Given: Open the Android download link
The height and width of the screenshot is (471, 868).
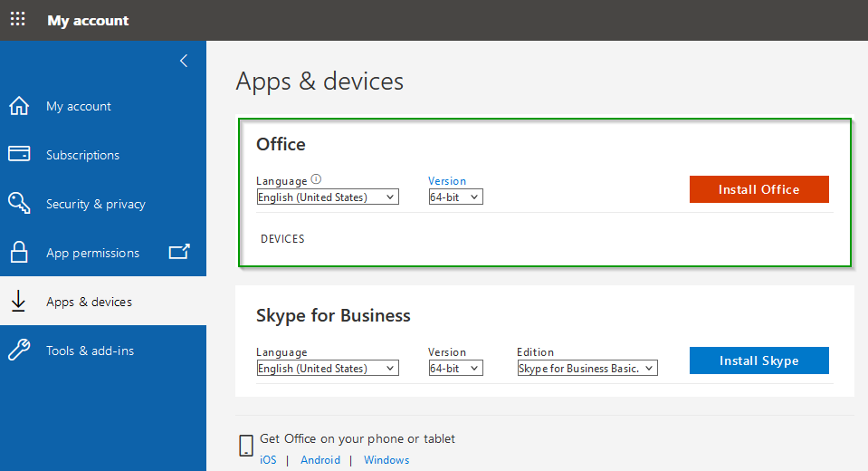Looking at the screenshot, I should 320,460.
